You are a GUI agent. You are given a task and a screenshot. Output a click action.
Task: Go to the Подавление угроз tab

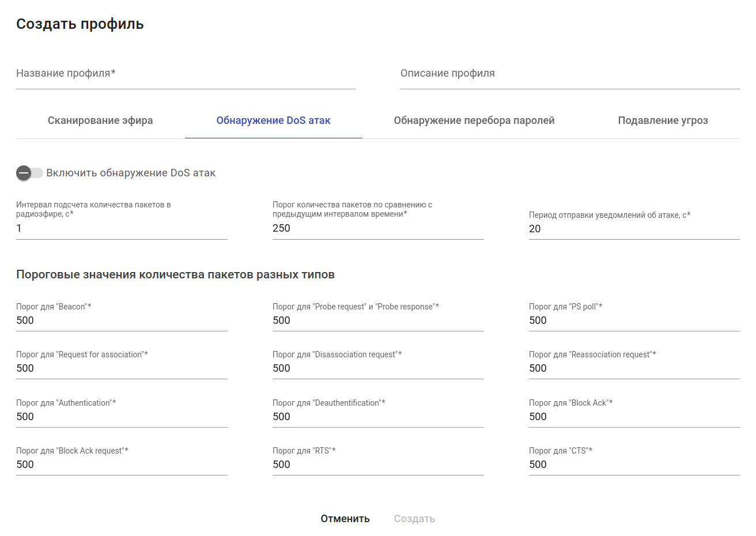(x=663, y=120)
